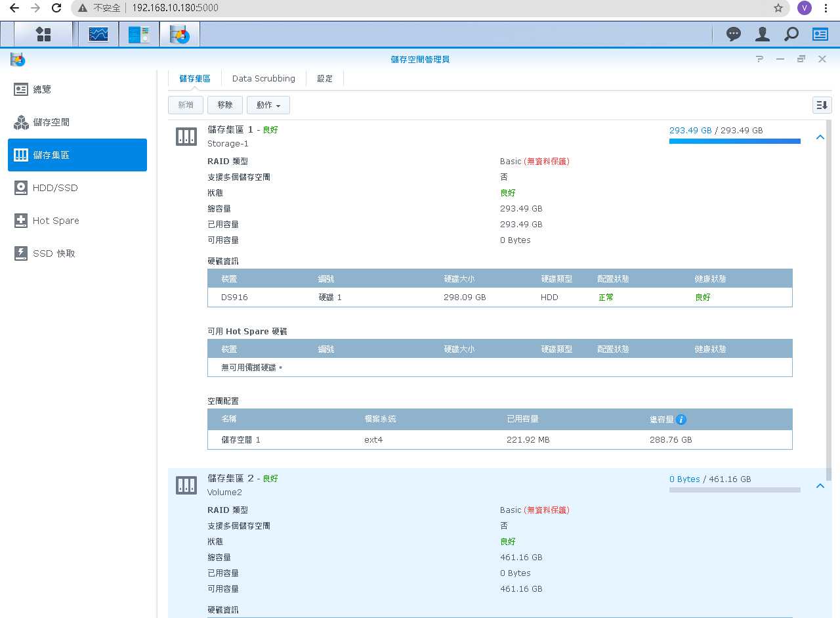Click browser forward arrow

click(x=35, y=8)
